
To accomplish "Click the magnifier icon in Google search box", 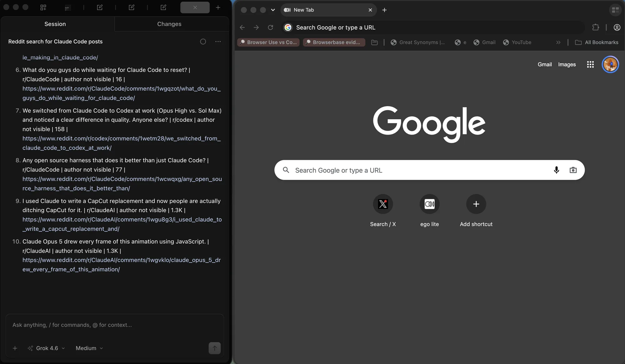I will click(x=286, y=170).
